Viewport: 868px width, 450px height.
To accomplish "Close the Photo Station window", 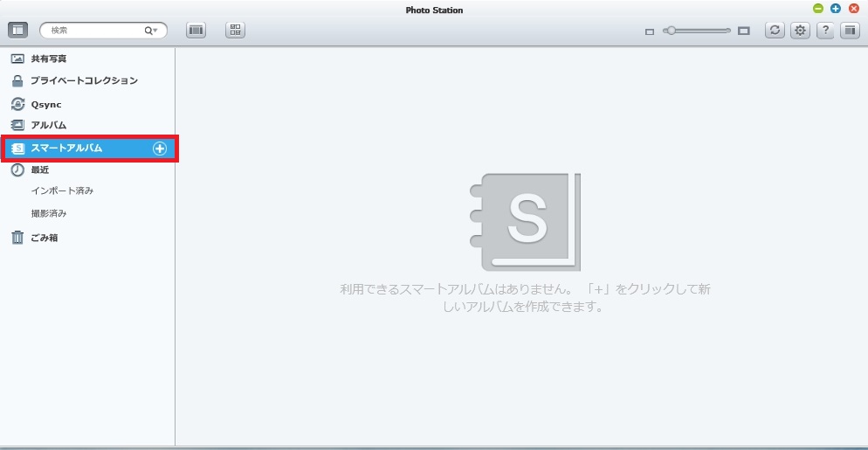I will (x=854, y=9).
